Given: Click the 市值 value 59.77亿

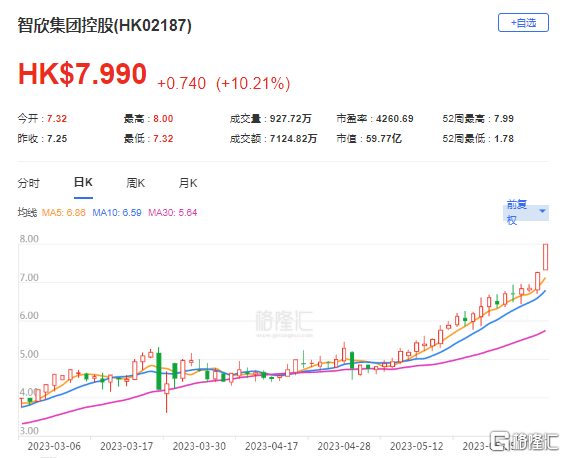Looking at the screenshot, I should (384, 139).
